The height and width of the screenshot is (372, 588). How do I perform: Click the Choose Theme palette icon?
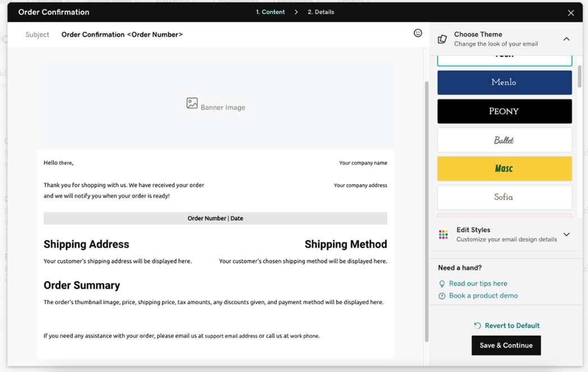pos(442,39)
